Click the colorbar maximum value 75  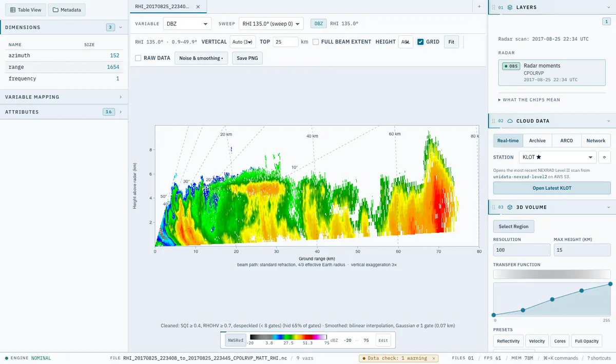pyautogui.click(x=365, y=340)
